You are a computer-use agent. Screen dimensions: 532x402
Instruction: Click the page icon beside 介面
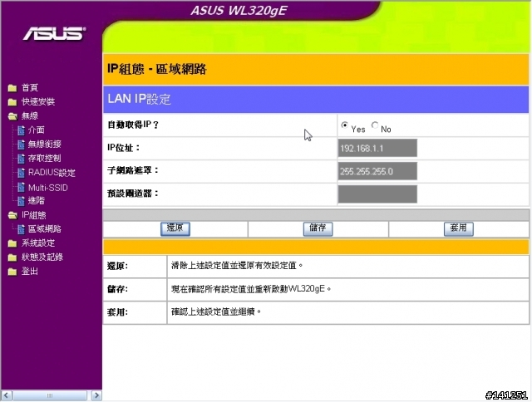[x=21, y=130]
